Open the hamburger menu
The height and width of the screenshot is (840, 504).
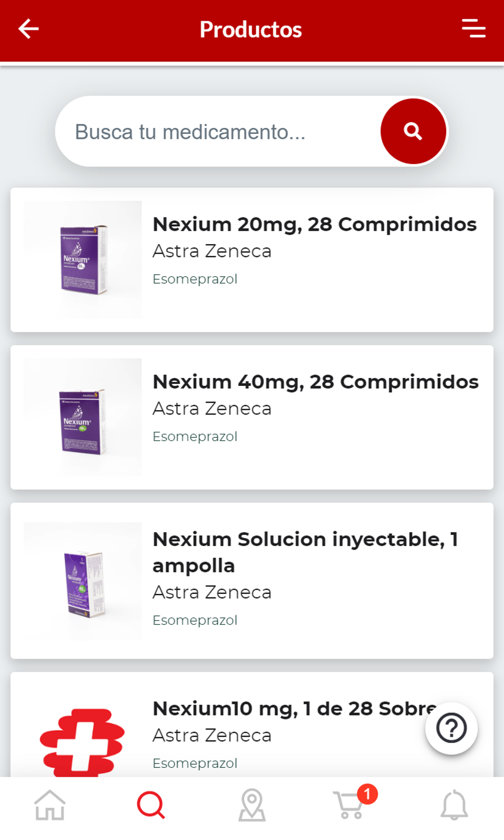click(x=473, y=29)
